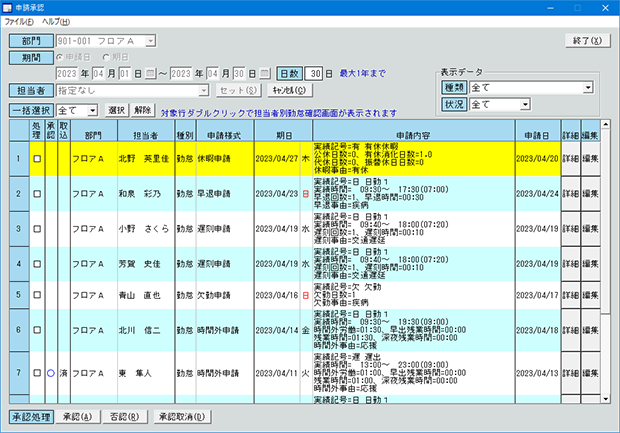Open the ヘルプ menu

pos(56,22)
